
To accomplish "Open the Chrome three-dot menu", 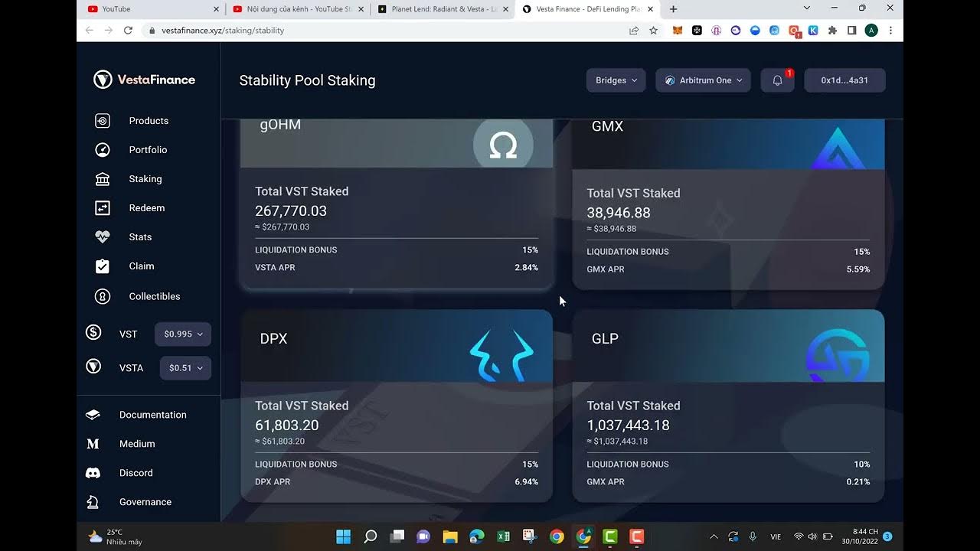I will point(890,31).
